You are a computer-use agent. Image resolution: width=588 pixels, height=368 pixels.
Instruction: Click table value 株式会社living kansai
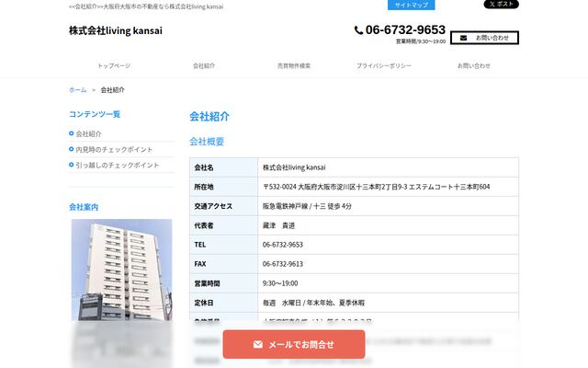294,167
